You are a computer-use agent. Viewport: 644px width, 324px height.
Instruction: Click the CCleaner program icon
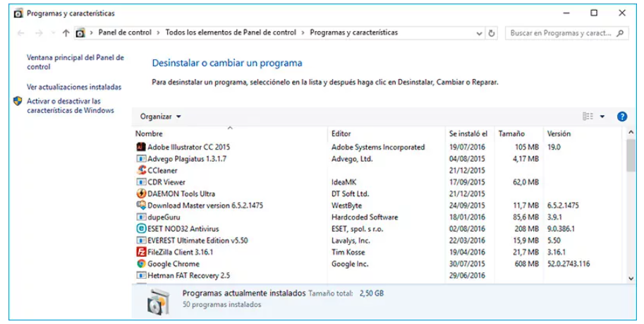(141, 170)
